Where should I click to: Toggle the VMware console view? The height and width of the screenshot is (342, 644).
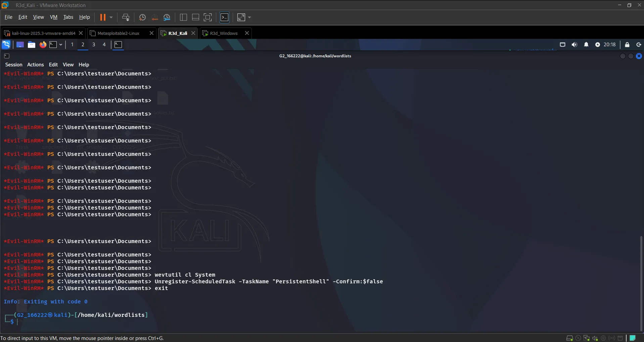(x=224, y=17)
